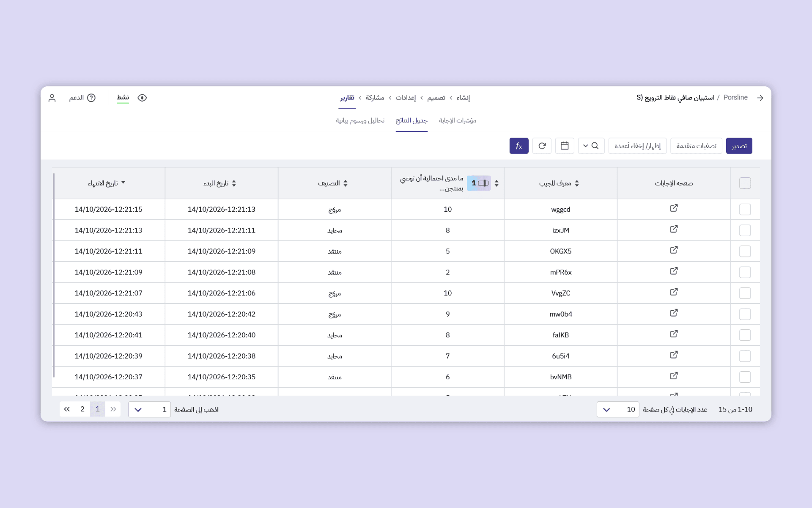Open response page for wggcd

[x=674, y=208]
